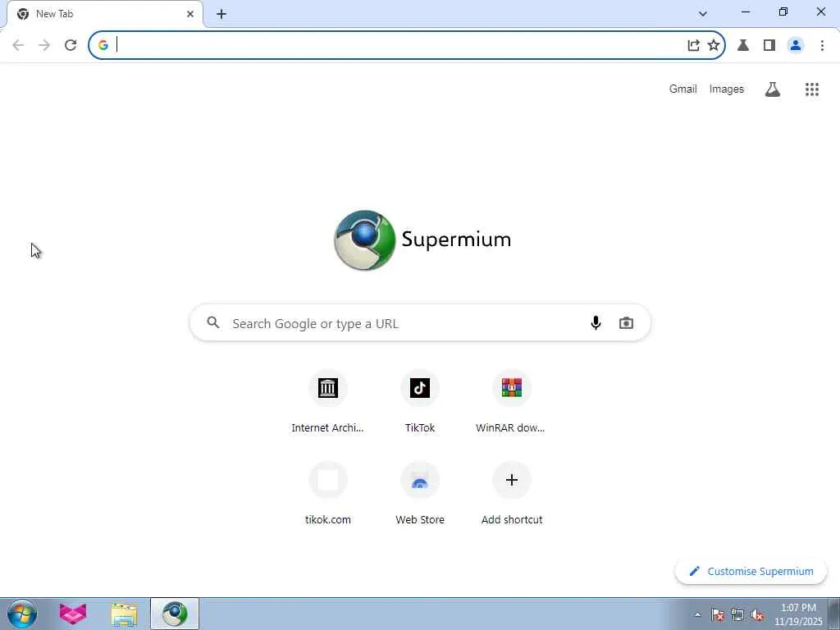Expand the tab search chevron
Viewport: 840px width, 630px height.
coord(703,14)
